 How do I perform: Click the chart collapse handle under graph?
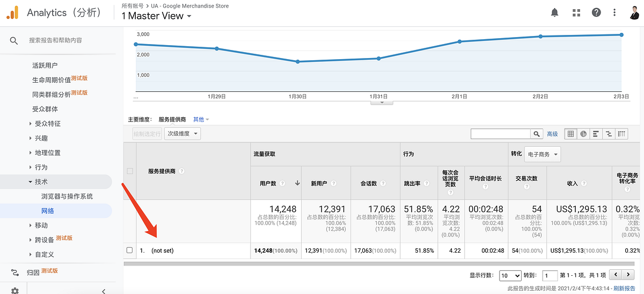[x=382, y=102]
